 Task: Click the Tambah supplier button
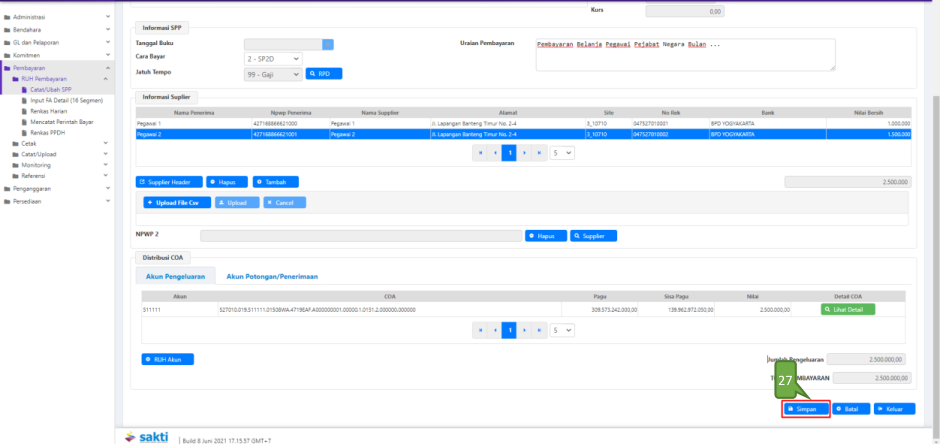coord(276,181)
